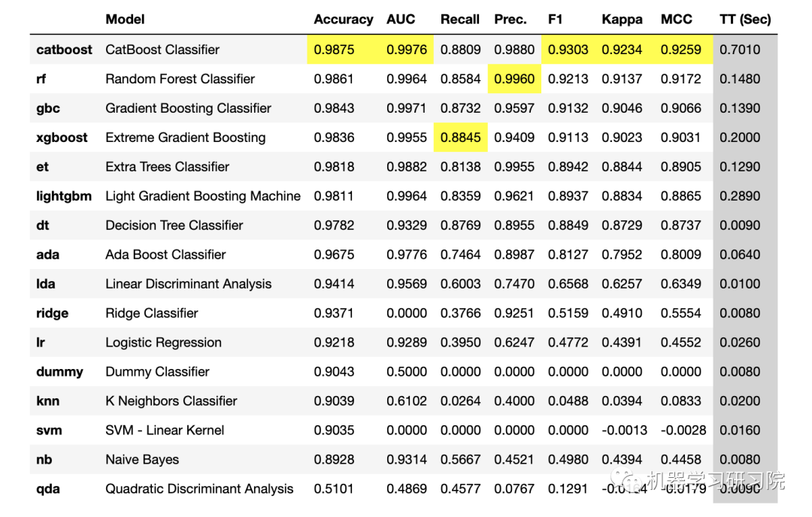Click svm Kappa value -0.0013

[625, 430]
